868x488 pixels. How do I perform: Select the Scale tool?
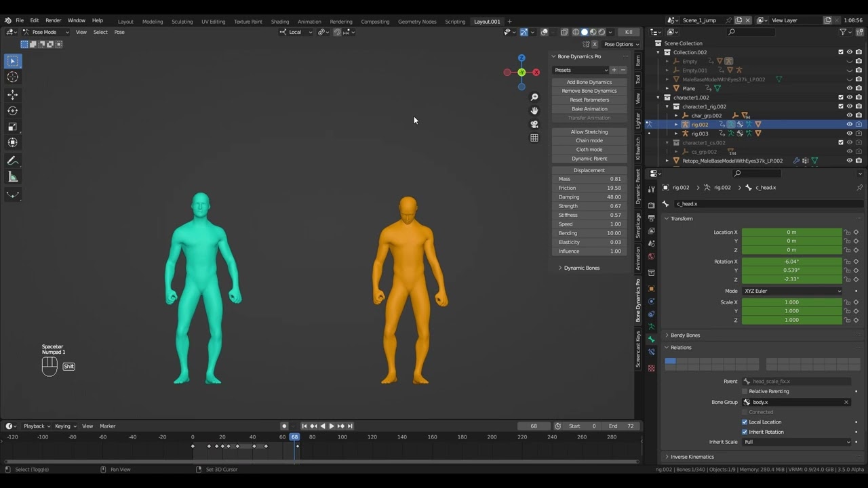tap(13, 127)
